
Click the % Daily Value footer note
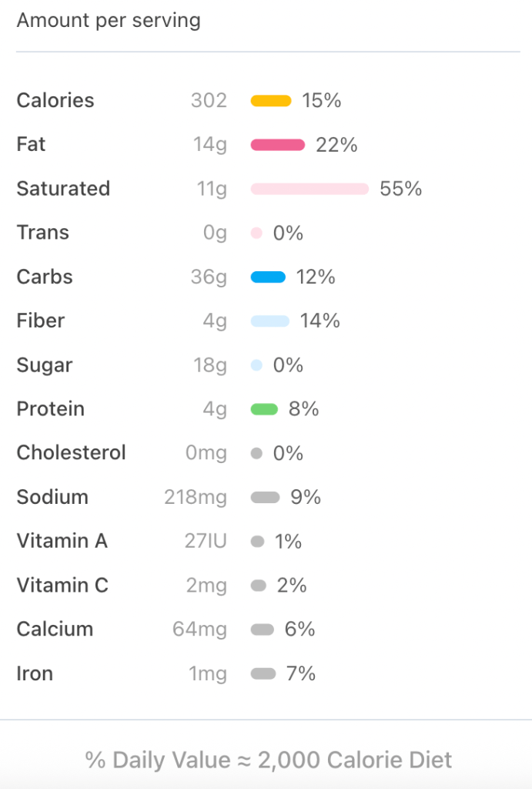click(269, 760)
